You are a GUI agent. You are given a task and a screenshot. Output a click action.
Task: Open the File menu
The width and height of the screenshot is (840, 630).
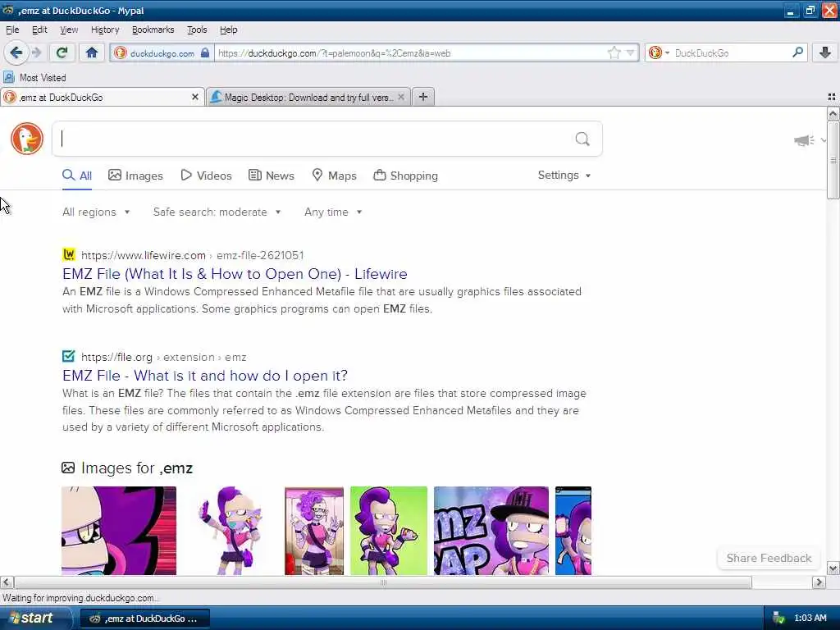[12, 30]
